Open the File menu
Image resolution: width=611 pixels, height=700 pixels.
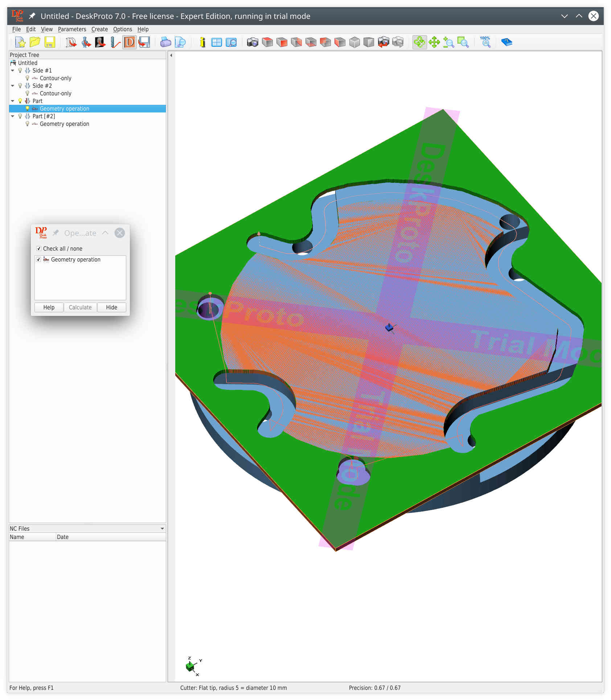[16, 29]
